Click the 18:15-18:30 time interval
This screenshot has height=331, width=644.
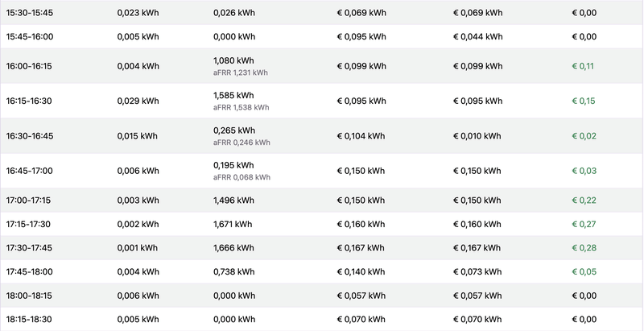(29, 320)
